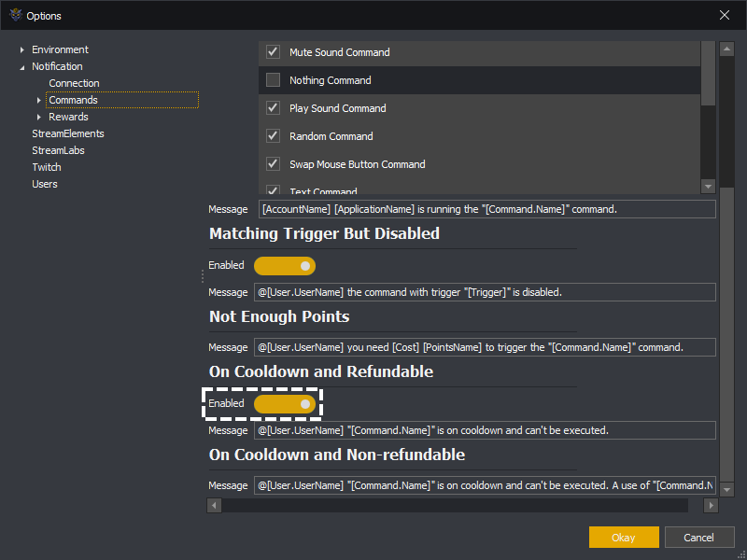The height and width of the screenshot is (560, 747).
Task: Select Notification in the options tree
Action: pyautogui.click(x=57, y=66)
